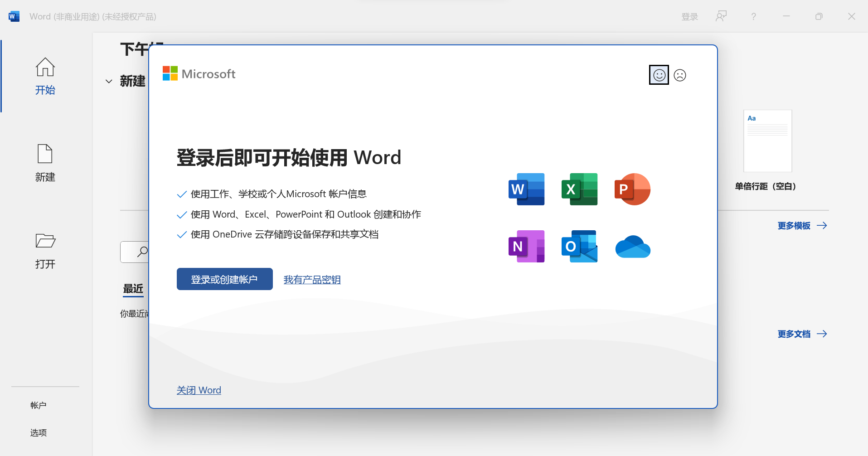The width and height of the screenshot is (868, 456).
Task: Collapse the 新建 section chevron
Action: [x=109, y=82]
